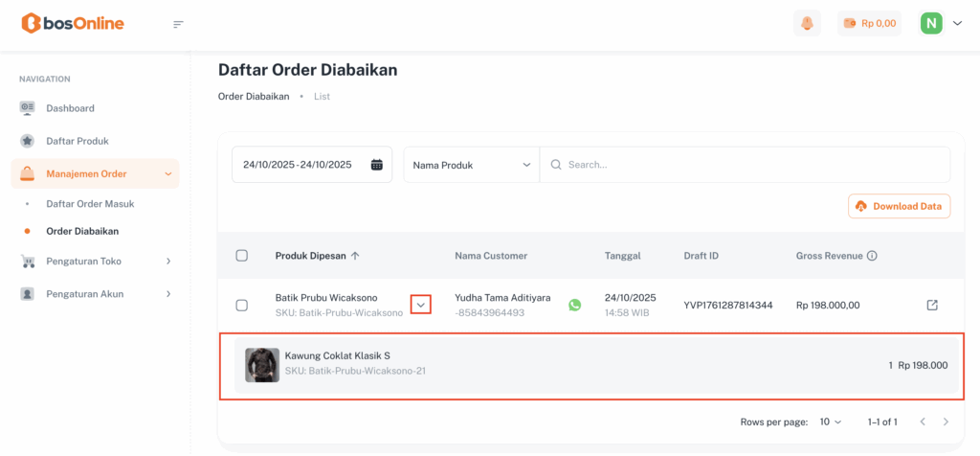980x456 pixels.
Task: Click the notification bell icon
Action: [807, 24]
